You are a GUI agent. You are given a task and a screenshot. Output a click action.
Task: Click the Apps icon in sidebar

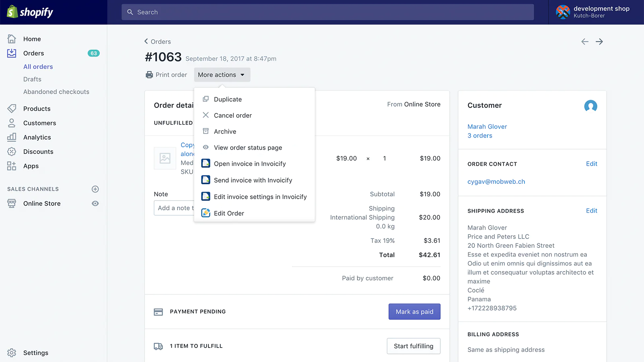pos(12,166)
